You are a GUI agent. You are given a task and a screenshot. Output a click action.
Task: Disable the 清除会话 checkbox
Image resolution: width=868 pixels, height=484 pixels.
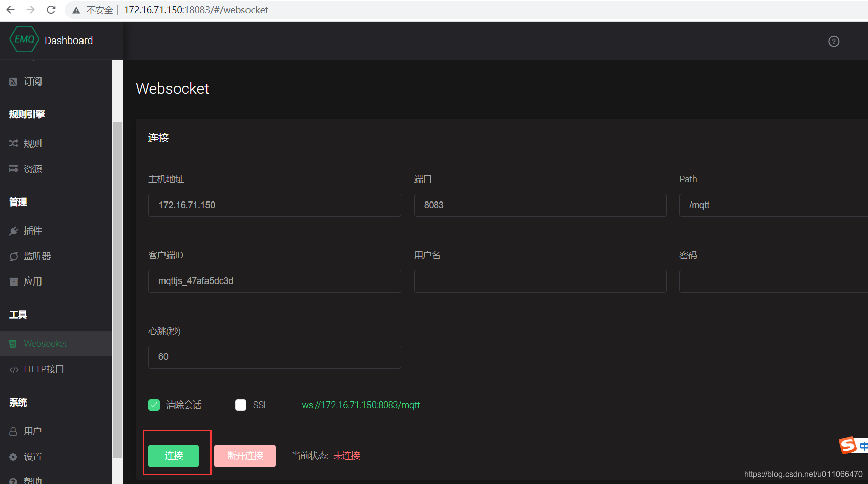click(x=154, y=405)
